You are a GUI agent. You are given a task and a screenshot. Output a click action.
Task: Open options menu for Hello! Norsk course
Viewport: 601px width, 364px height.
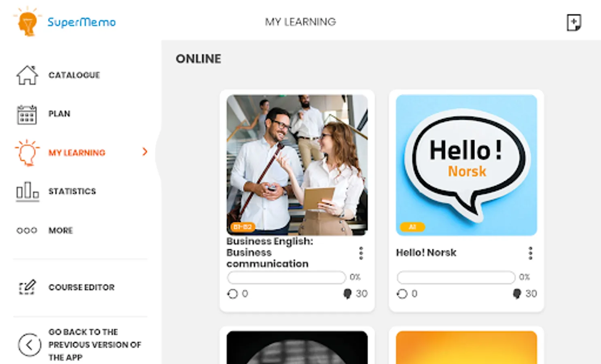(x=530, y=253)
